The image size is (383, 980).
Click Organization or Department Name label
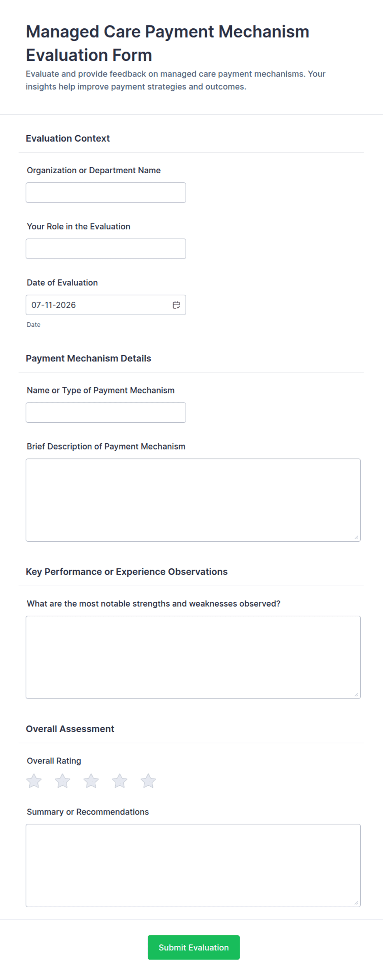(93, 170)
